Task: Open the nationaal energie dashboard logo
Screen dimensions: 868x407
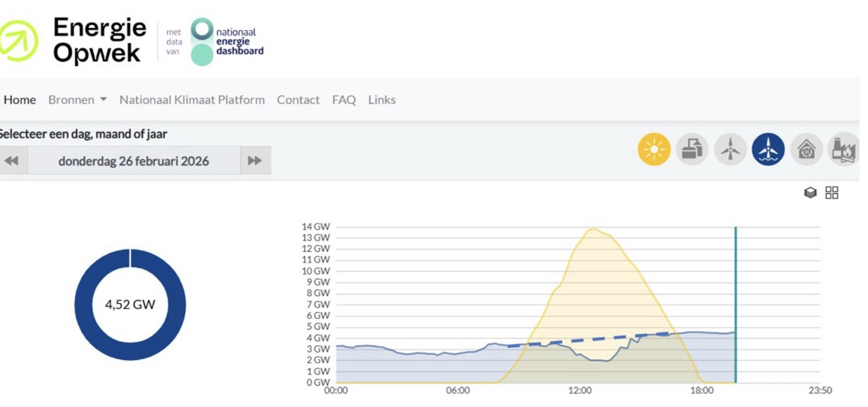Action: pyautogui.click(x=227, y=42)
